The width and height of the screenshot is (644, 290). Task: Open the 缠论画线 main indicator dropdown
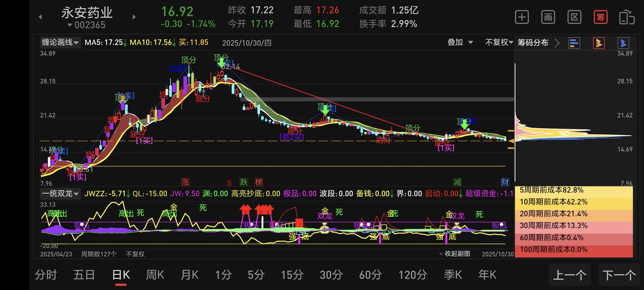(x=60, y=43)
